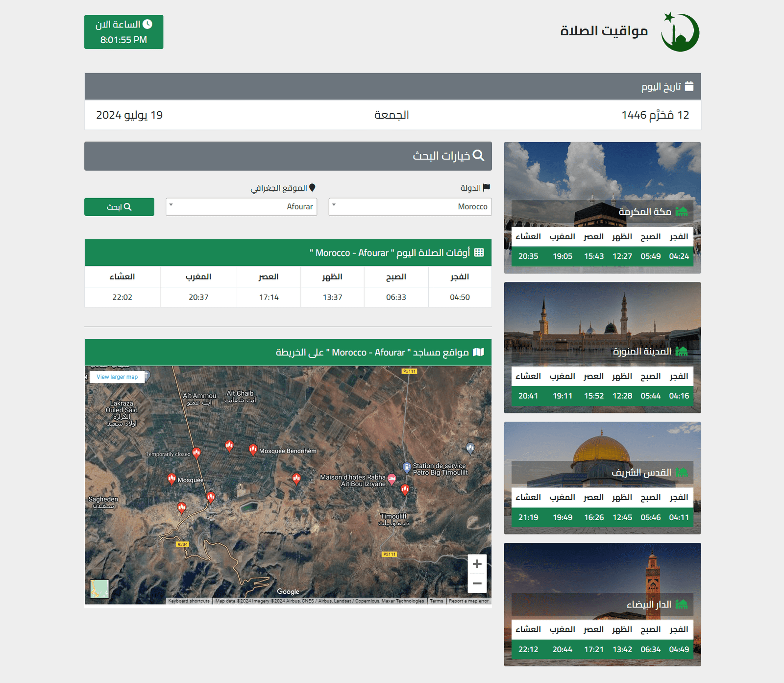Click Medina's المغرب time 19:11
This screenshot has width=784, height=683.
pos(563,396)
